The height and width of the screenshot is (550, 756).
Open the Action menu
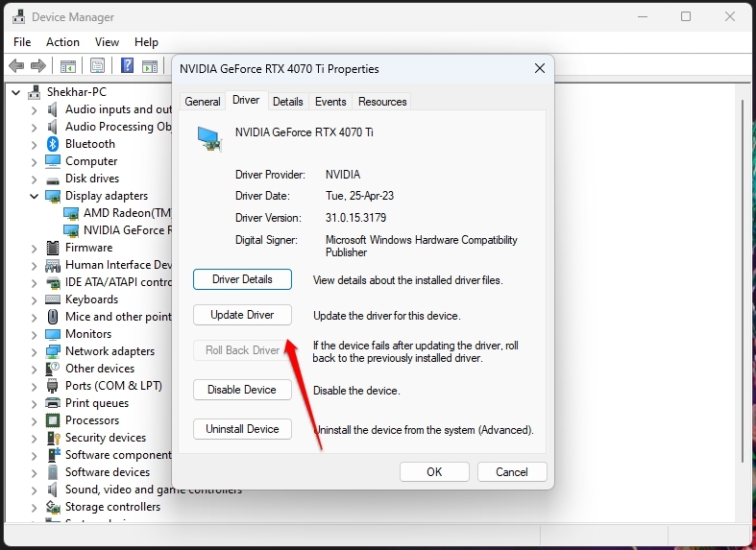[62, 42]
